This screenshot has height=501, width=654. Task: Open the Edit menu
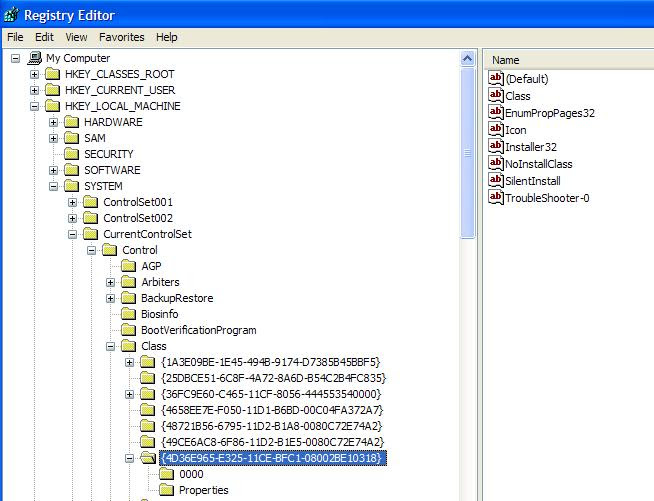point(44,37)
